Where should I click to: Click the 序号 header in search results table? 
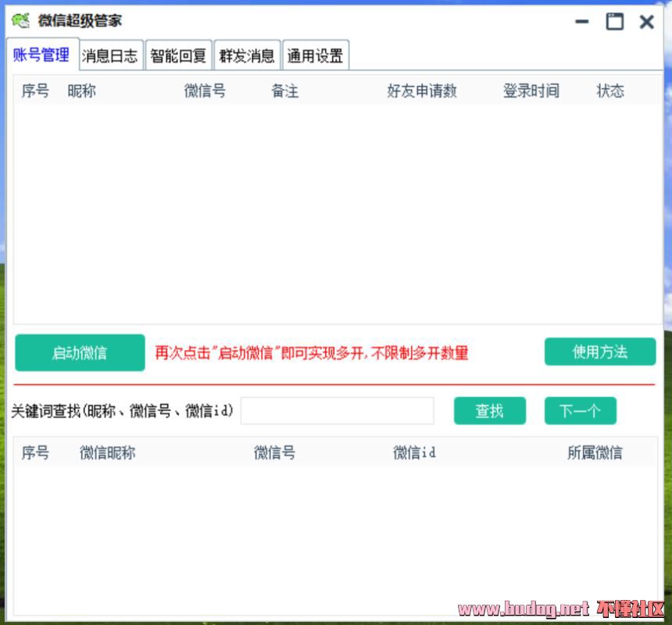click(x=35, y=452)
